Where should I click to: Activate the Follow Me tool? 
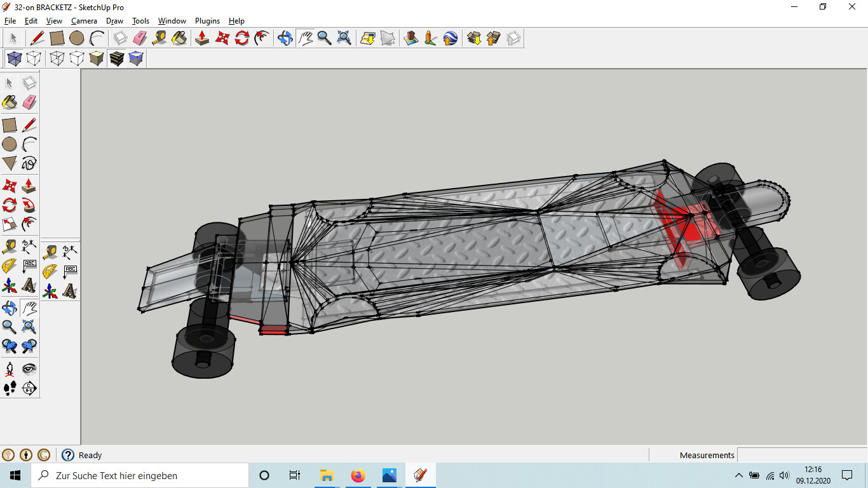point(29,205)
